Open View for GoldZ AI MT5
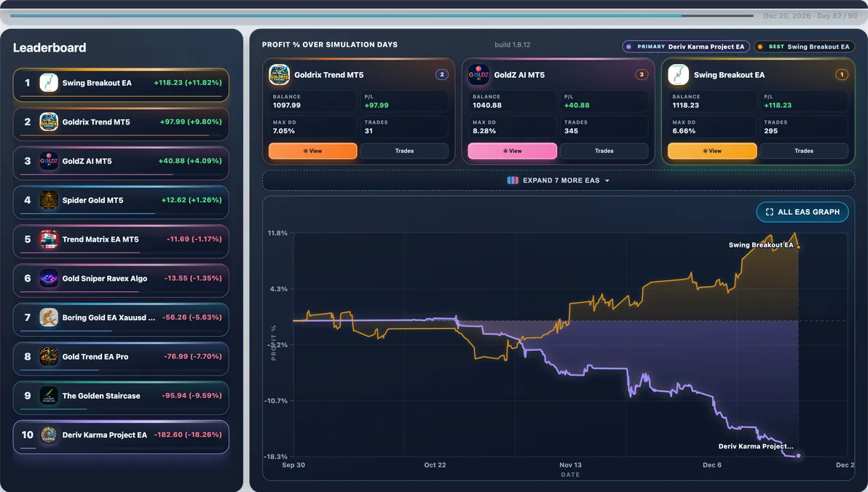The width and height of the screenshot is (868, 492). click(x=513, y=151)
